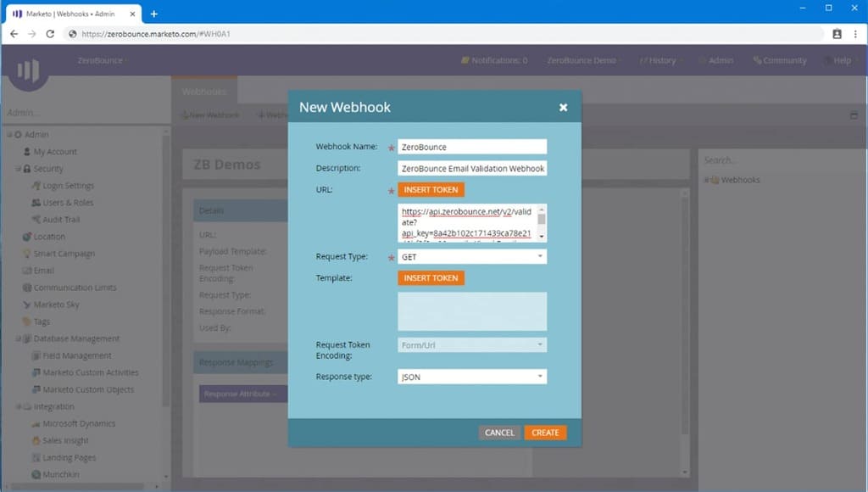The height and width of the screenshot is (492, 868).
Task: Open the History menu
Action: click(661, 60)
